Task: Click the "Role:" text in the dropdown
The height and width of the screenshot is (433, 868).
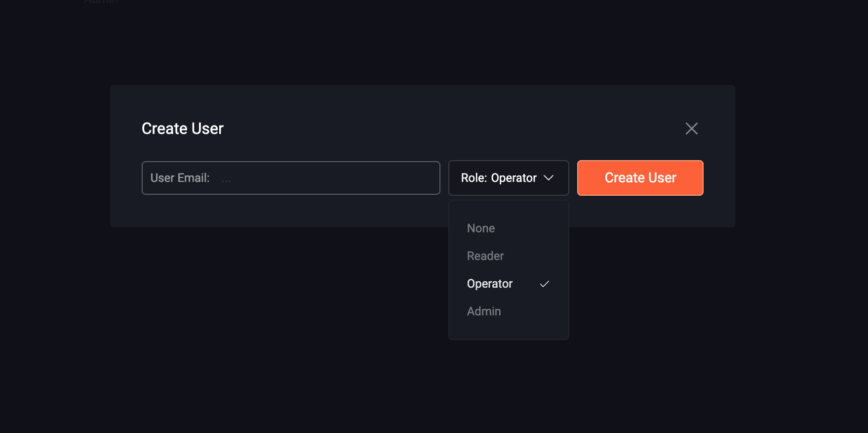Action: point(473,178)
